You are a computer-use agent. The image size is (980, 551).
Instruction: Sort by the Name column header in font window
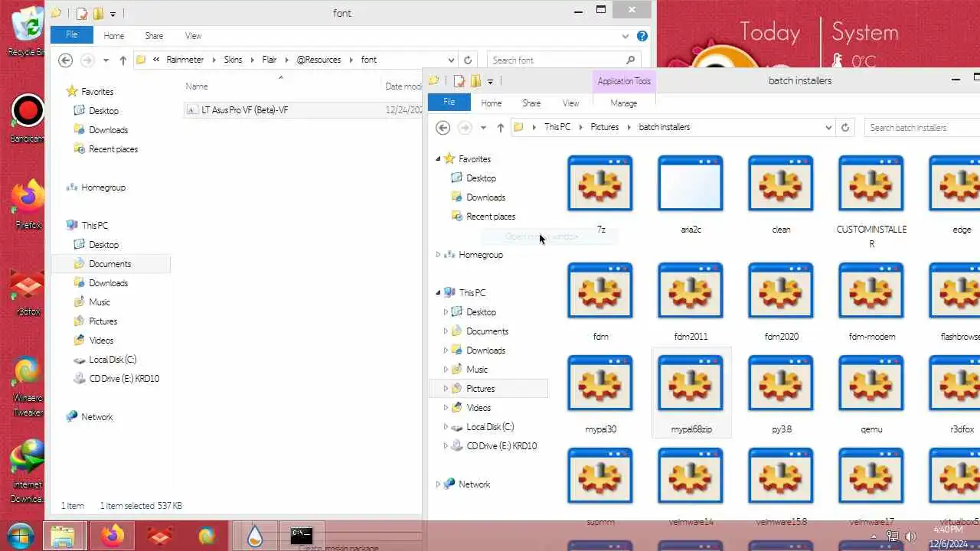pos(197,86)
